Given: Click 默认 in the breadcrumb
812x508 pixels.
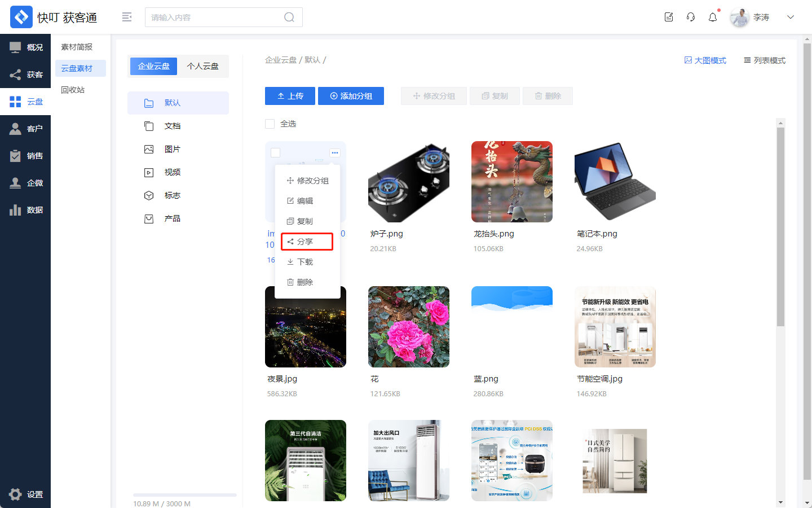Looking at the screenshot, I should [x=312, y=60].
